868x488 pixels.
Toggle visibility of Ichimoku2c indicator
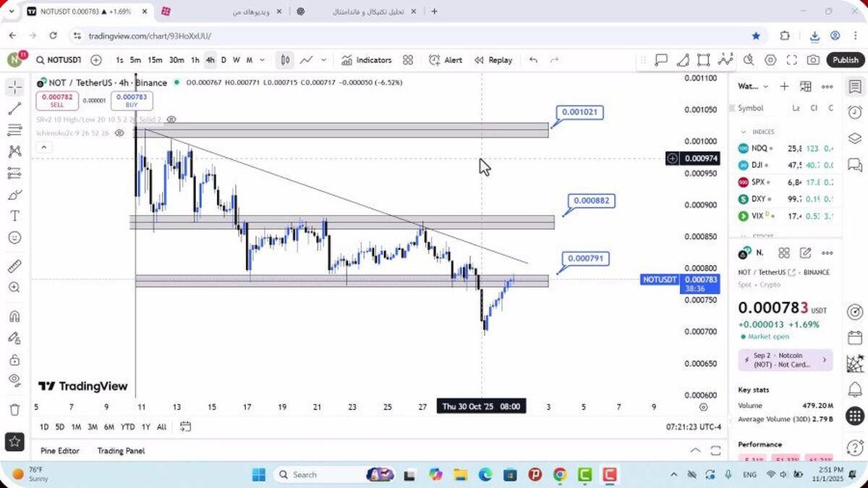pyautogui.click(x=119, y=132)
